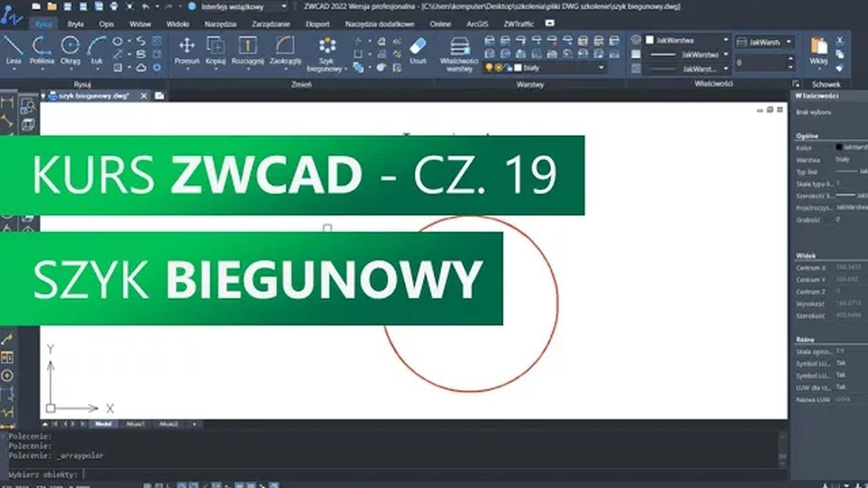The image size is (868, 488).
Task: Open the Narzędzia dodatkowe ribbon tab
Action: [x=380, y=24]
